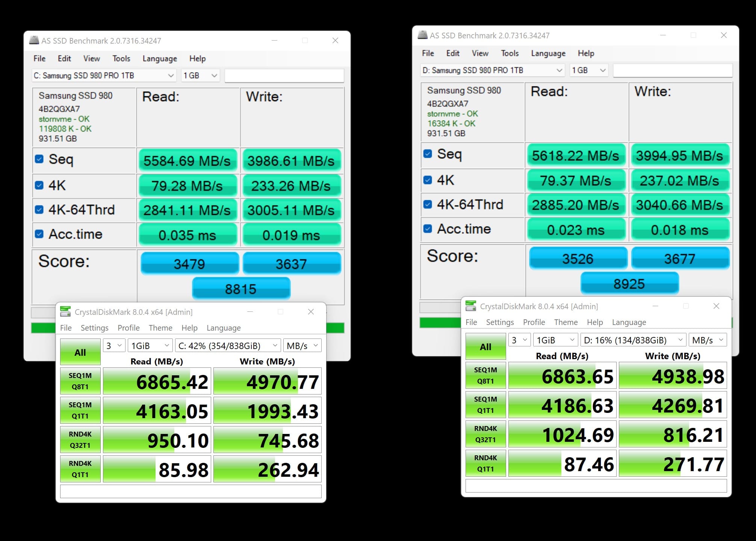Minimize the CrystalDiskMark C: drive window
This screenshot has height=541, width=756.
250,311
